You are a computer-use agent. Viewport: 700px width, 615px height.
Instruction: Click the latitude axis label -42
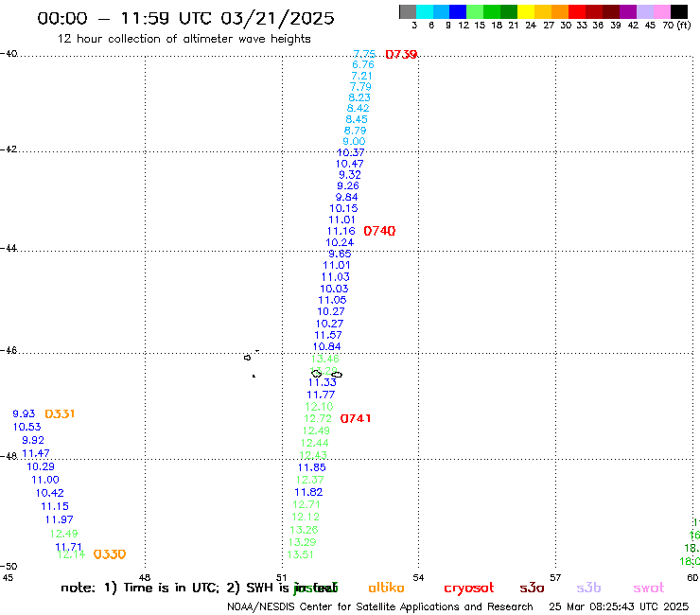point(9,149)
